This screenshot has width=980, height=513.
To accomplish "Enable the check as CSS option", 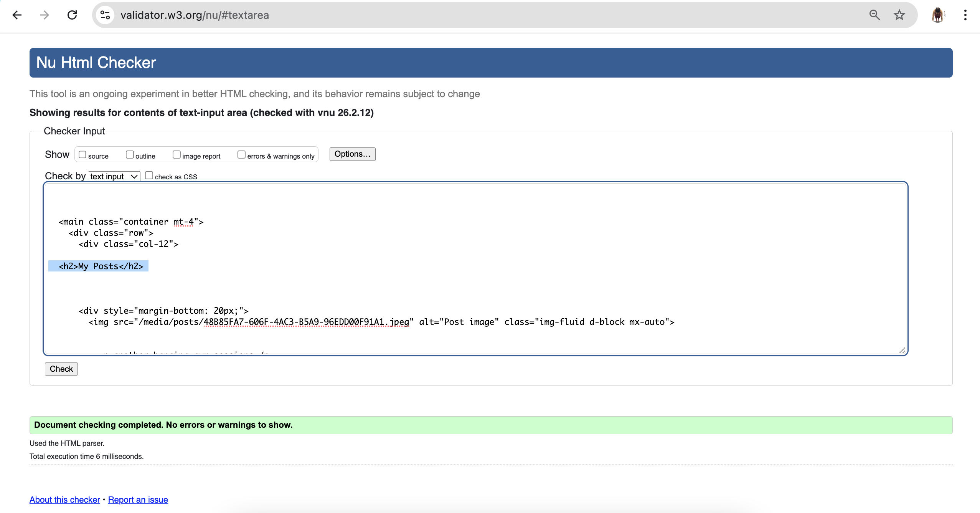I will 149,175.
